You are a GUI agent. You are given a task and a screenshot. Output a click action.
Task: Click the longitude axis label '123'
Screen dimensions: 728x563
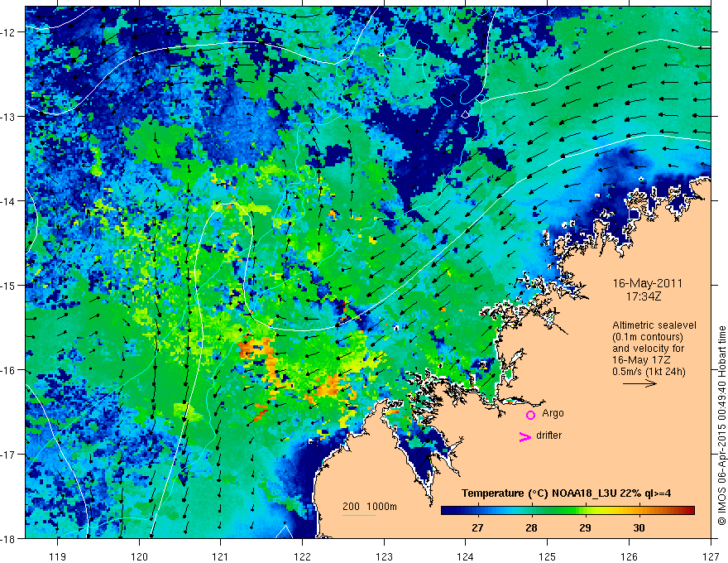point(384,556)
